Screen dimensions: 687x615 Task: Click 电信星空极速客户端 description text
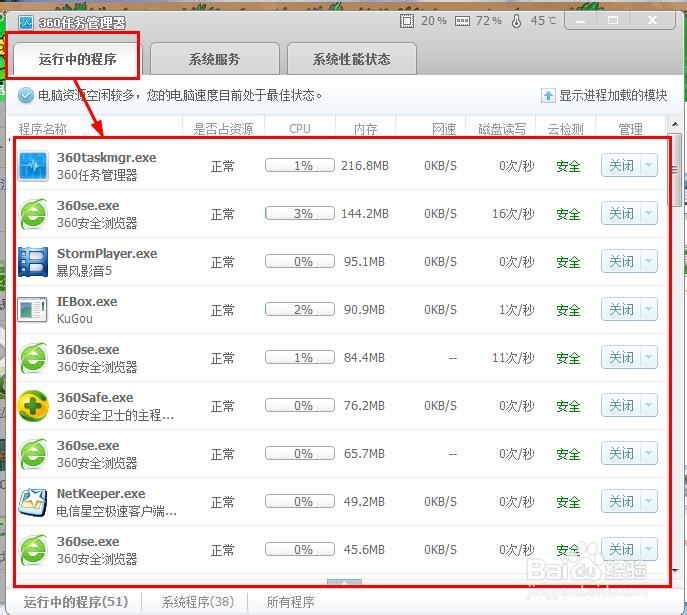coord(117,511)
